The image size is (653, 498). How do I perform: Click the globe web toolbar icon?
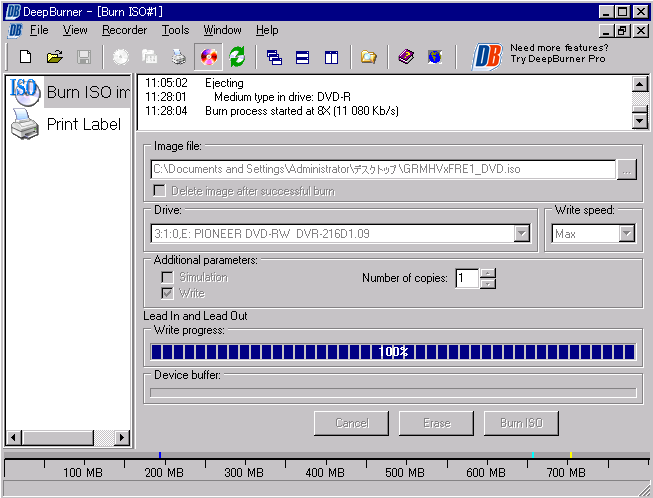[435, 57]
